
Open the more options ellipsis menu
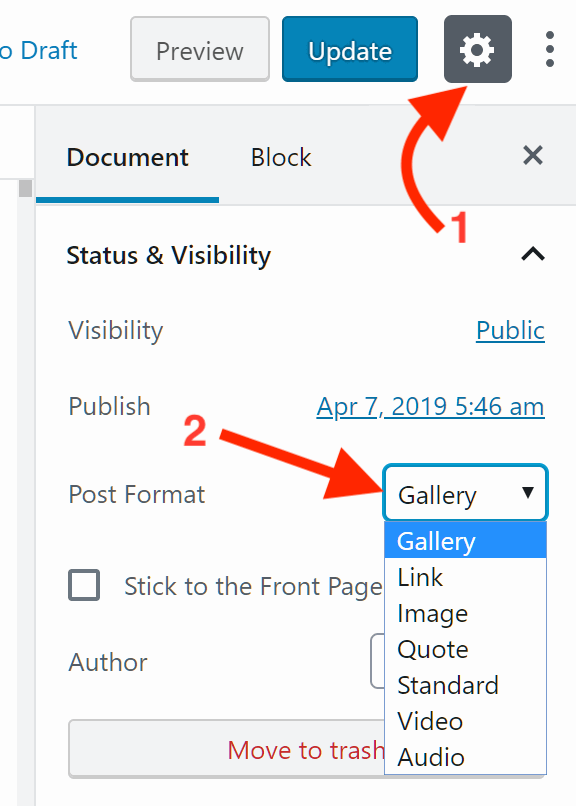(x=549, y=48)
